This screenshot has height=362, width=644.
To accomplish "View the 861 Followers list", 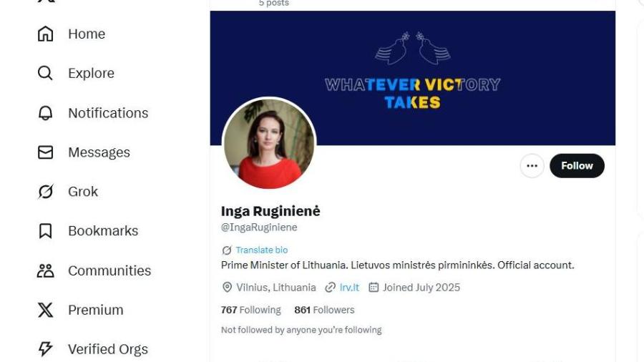I will coord(324,310).
